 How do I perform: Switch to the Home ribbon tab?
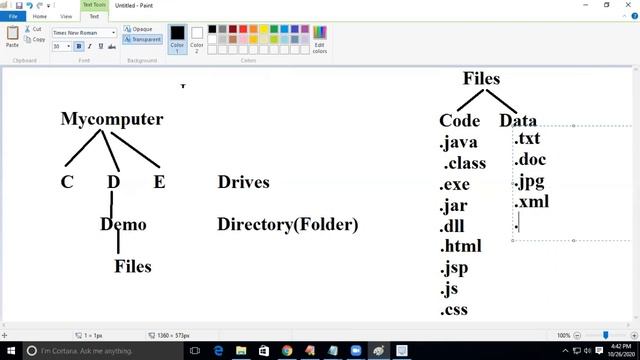pos(40,16)
